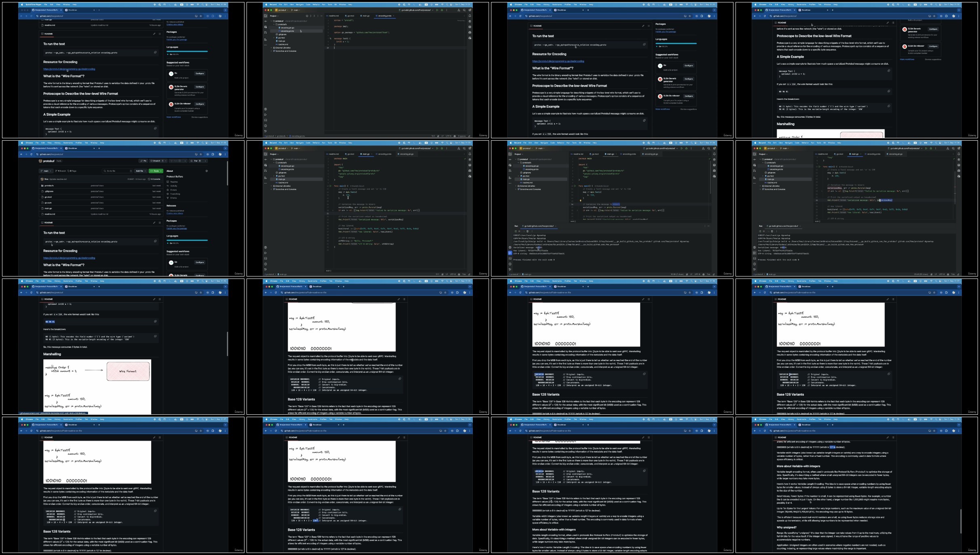
Task: Focus the Go to file search field
Action: pyautogui.click(x=118, y=171)
